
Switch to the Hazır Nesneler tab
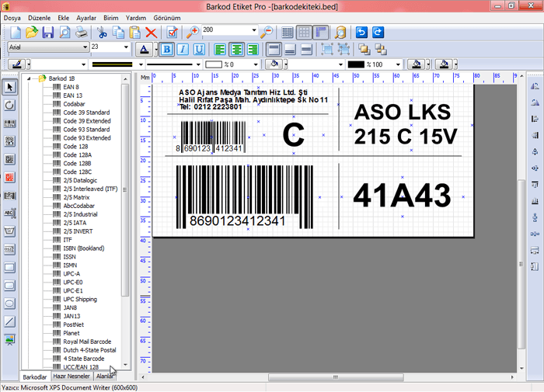point(71,376)
